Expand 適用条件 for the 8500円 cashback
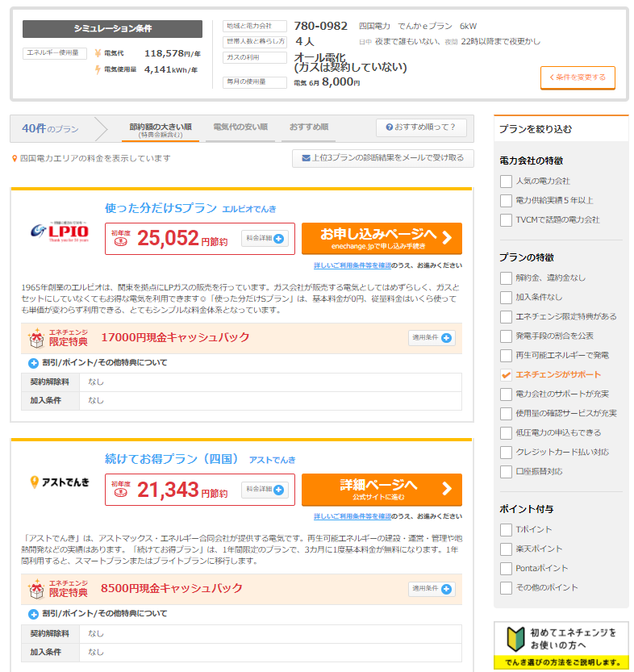634x672 pixels. (x=446, y=589)
